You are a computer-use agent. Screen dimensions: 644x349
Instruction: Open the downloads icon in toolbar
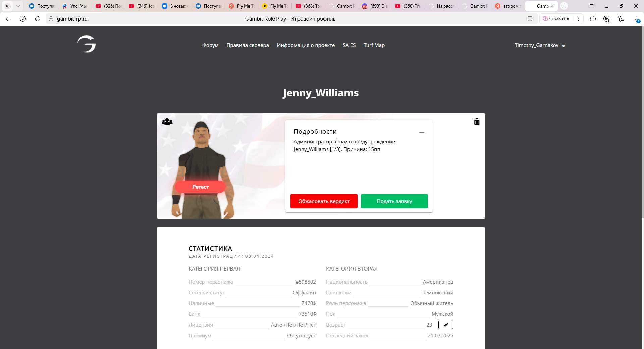tap(636, 19)
